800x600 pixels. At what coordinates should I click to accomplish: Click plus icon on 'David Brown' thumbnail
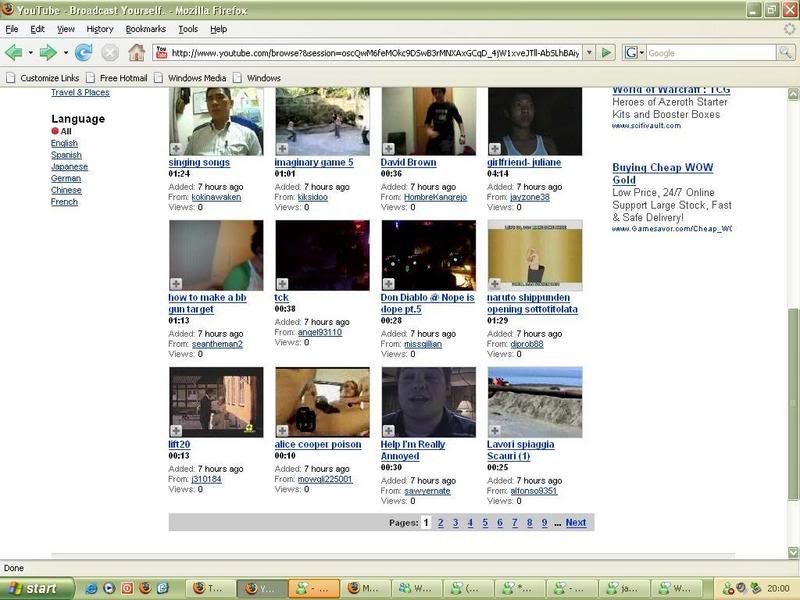(388, 148)
